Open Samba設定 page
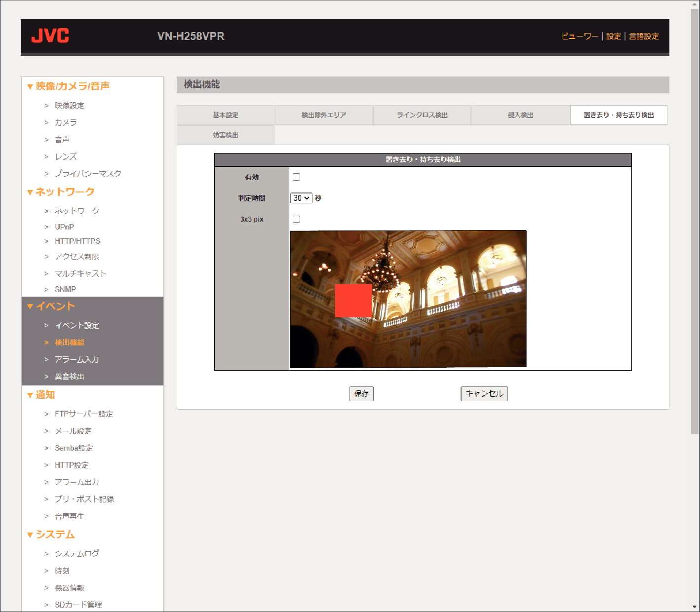The image size is (700, 612). [74, 448]
